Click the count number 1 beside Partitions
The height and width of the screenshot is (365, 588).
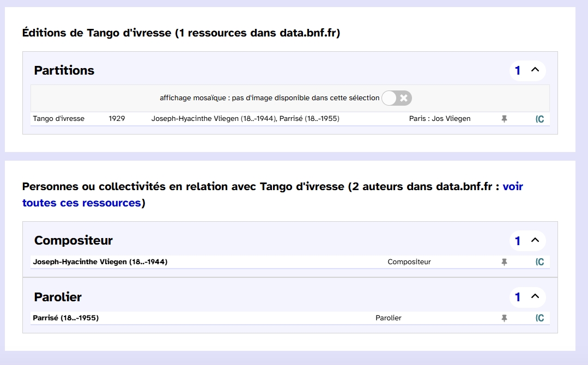pos(518,70)
